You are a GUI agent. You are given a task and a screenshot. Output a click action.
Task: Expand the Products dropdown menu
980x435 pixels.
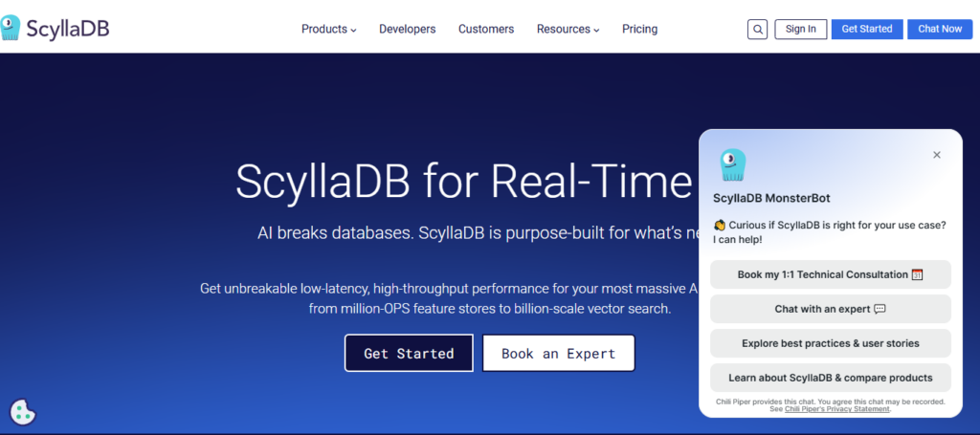click(x=329, y=30)
